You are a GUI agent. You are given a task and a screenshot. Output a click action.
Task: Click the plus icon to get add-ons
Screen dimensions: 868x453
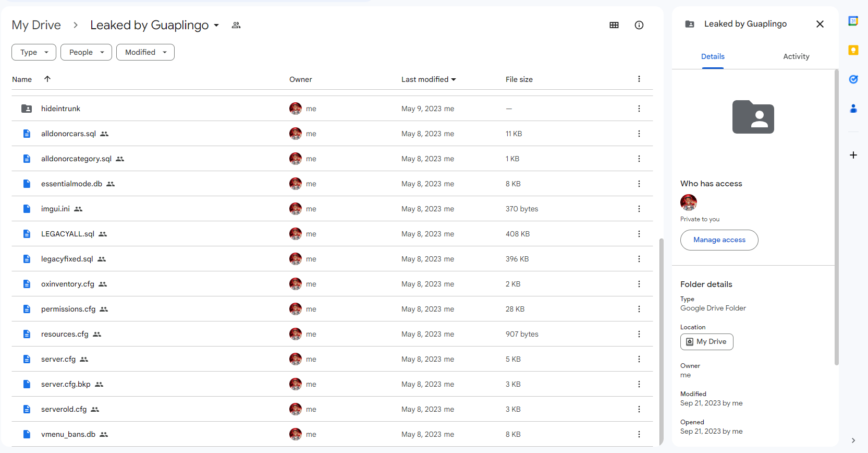[x=853, y=155]
